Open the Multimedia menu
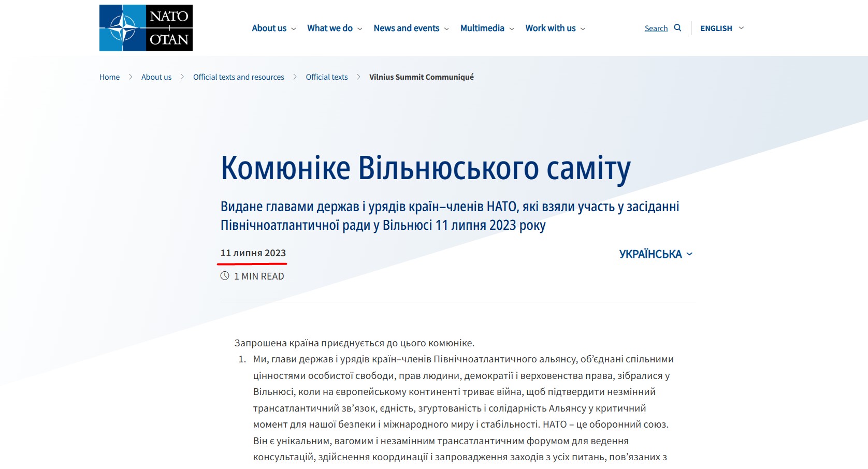 [x=487, y=28]
